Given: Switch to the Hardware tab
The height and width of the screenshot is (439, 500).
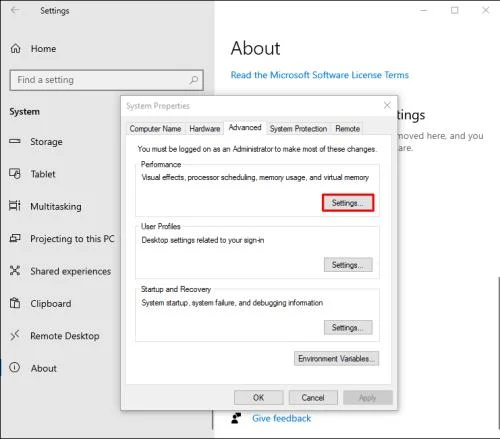Looking at the screenshot, I should pyautogui.click(x=205, y=129).
